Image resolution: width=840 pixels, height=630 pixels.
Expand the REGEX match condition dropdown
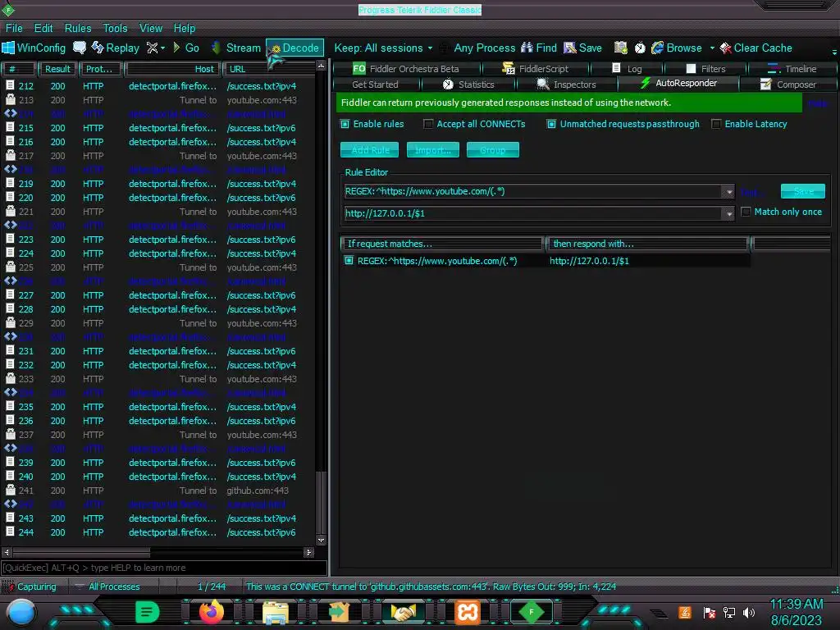tap(728, 192)
